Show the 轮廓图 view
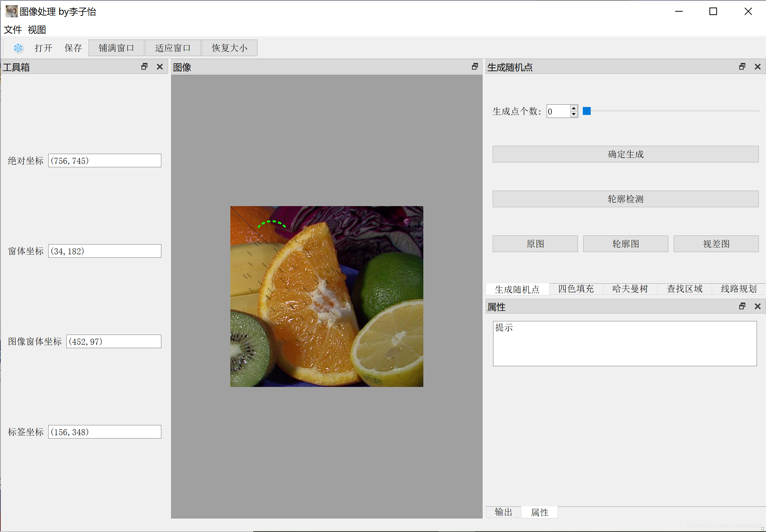The height and width of the screenshot is (532, 766). coord(625,244)
